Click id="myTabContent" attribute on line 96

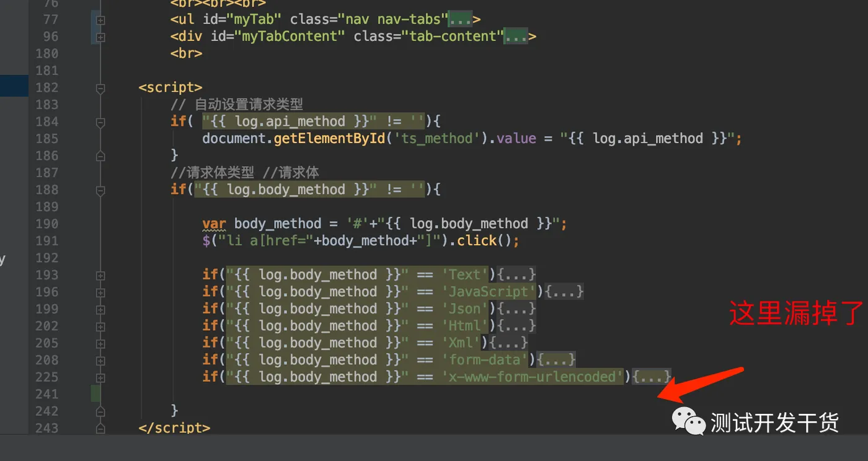pyautogui.click(x=278, y=37)
